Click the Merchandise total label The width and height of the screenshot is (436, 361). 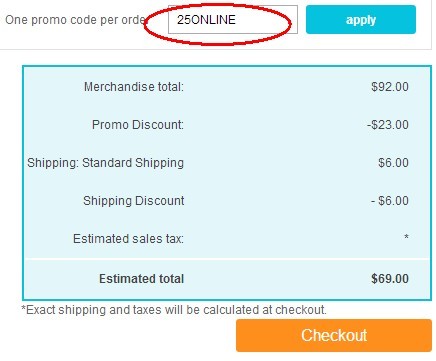point(134,87)
